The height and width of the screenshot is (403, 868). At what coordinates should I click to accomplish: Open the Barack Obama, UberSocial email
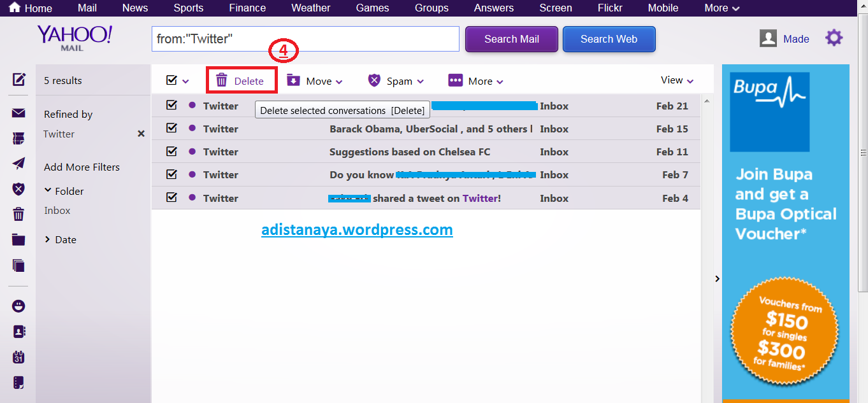pyautogui.click(x=426, y=129)
